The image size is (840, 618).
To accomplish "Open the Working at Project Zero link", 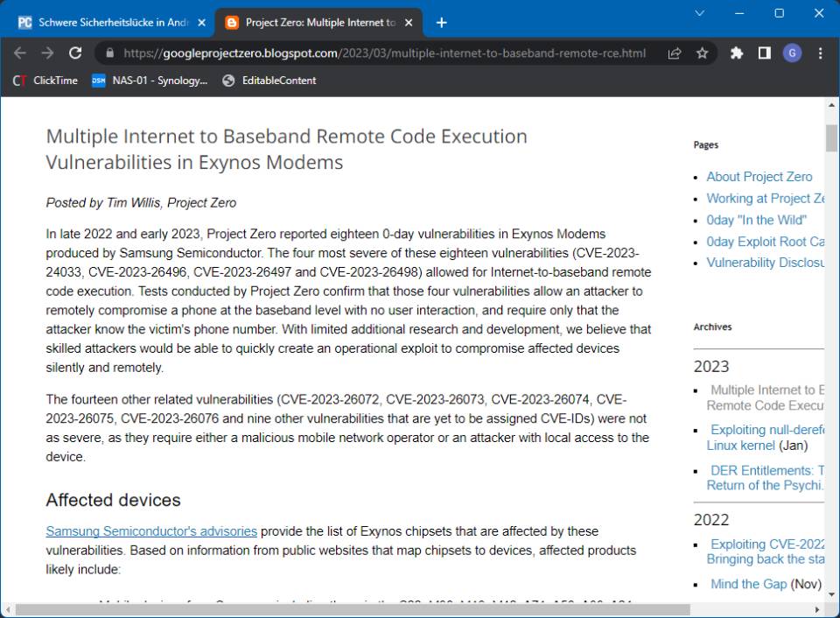I will coord(766,199).
